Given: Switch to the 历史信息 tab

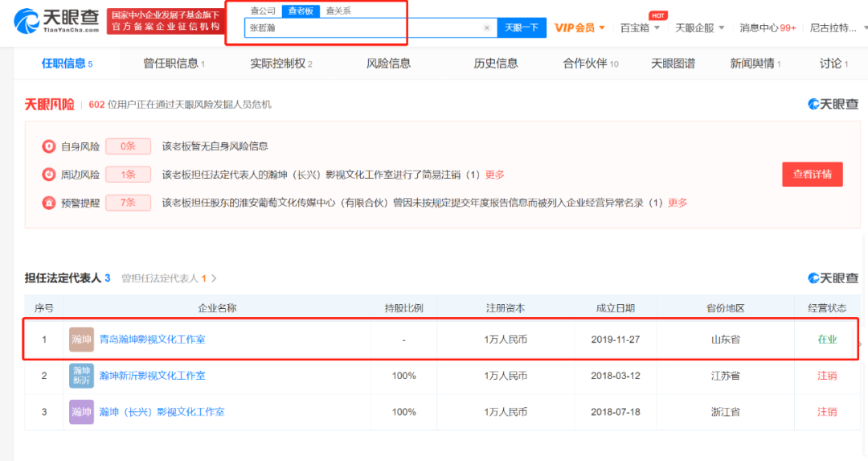Looking at the screenshot, I should tap(496, 64).
